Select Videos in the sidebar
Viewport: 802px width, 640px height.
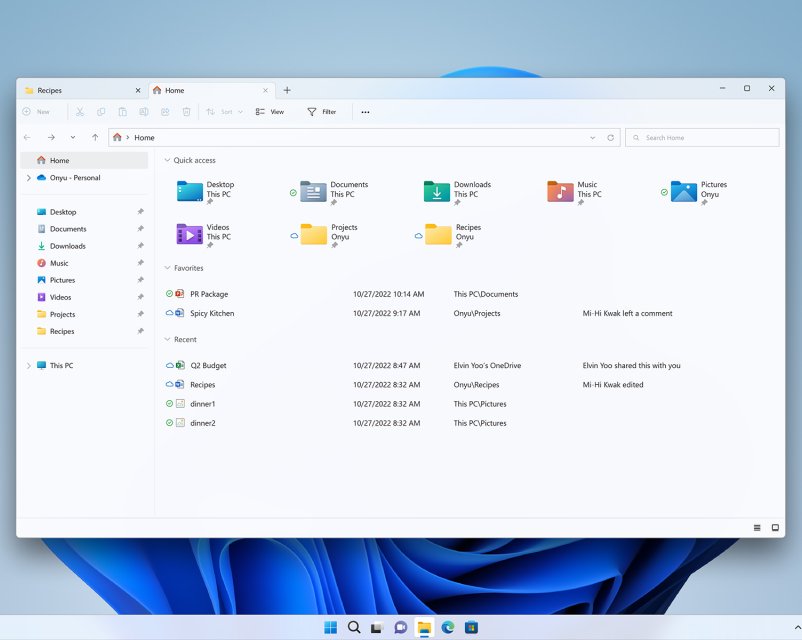click(84, 297)
